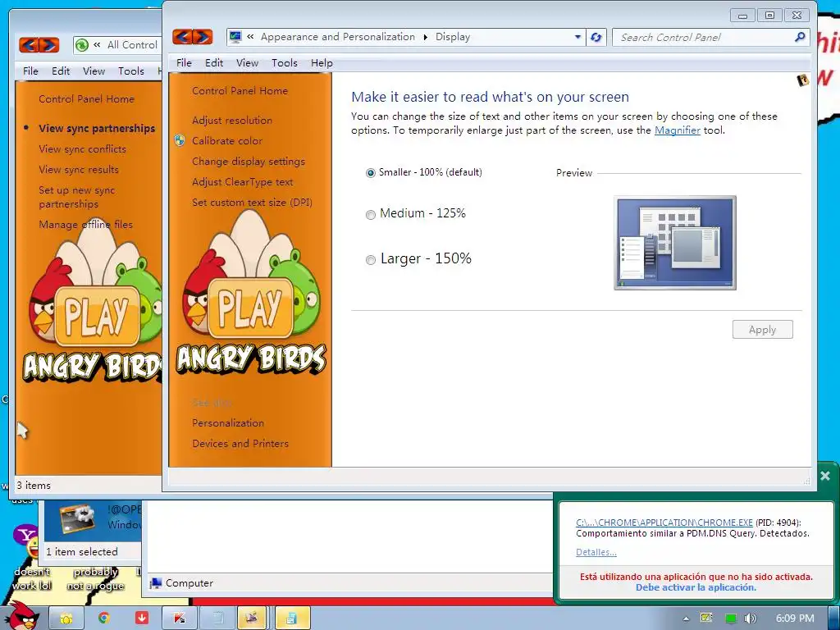This screenshot has width=840, height=630.
Task: Launch Chrome from the taskbar
Action: coord(103,619)
